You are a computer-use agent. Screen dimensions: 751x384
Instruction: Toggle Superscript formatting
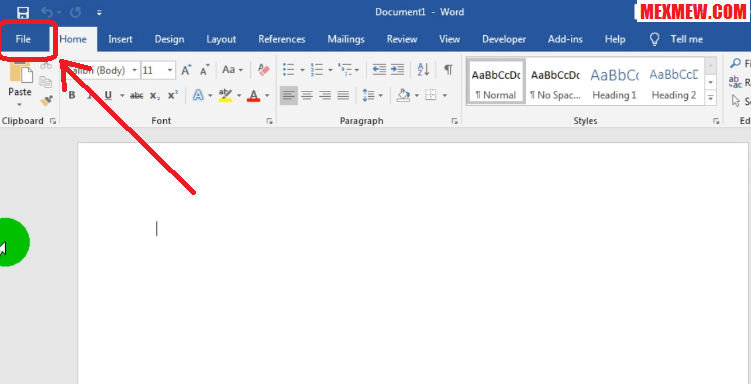point(172,95)
